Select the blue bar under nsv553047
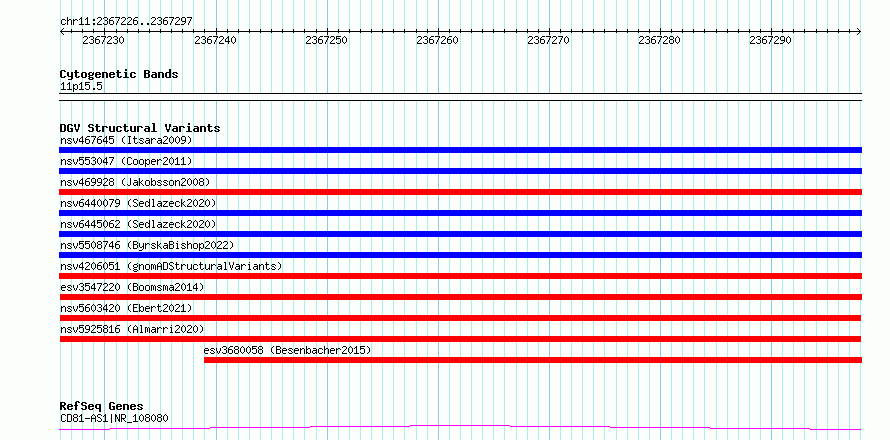Image resolution: width=890 pixels, height=440 pixels. (460, 171)
